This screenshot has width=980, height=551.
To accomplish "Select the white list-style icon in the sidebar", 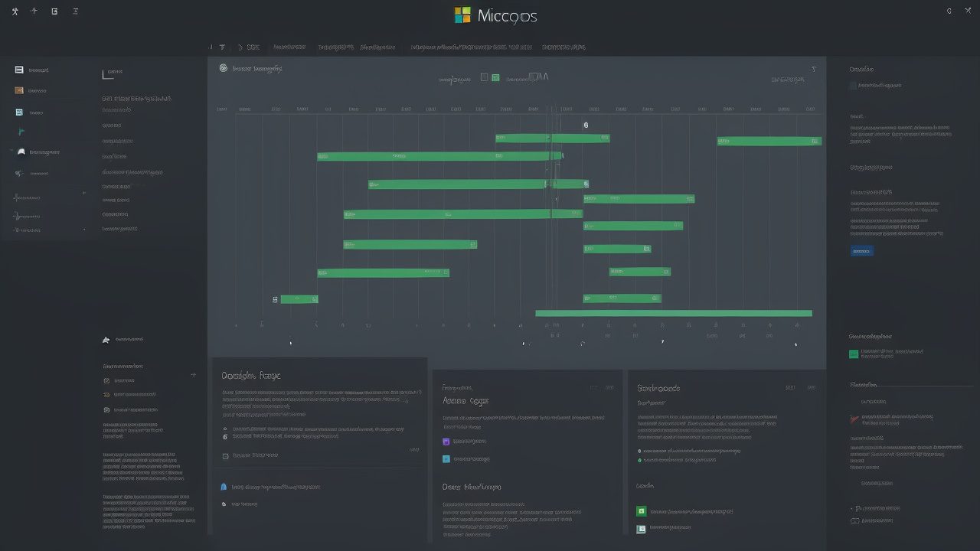I will point(19,70).
